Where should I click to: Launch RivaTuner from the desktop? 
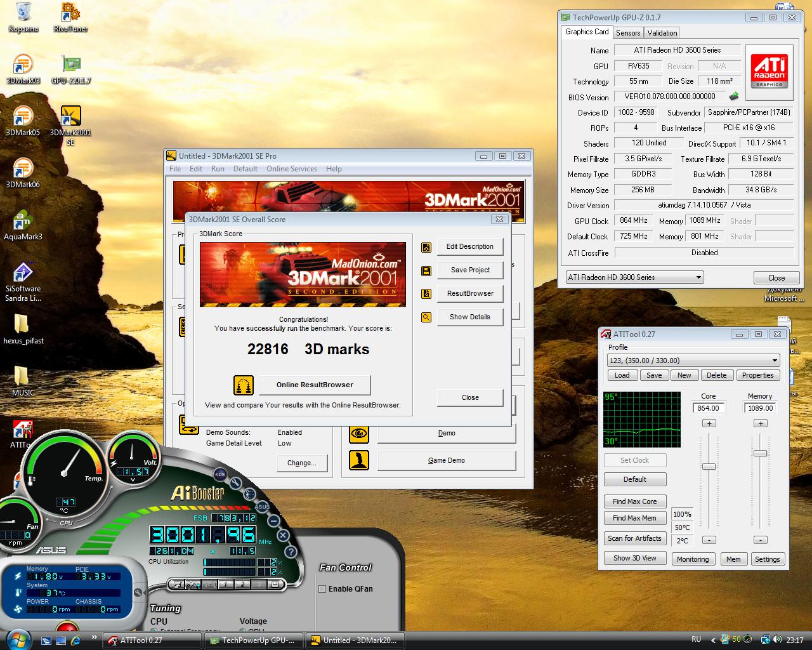click(x=70, y=17)
